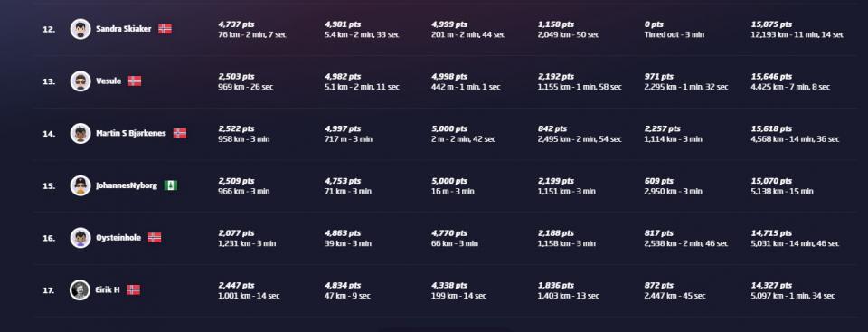
Task: Click Sandra Skiaker's 15,875 pts total
Action: (x=771, y=24)
